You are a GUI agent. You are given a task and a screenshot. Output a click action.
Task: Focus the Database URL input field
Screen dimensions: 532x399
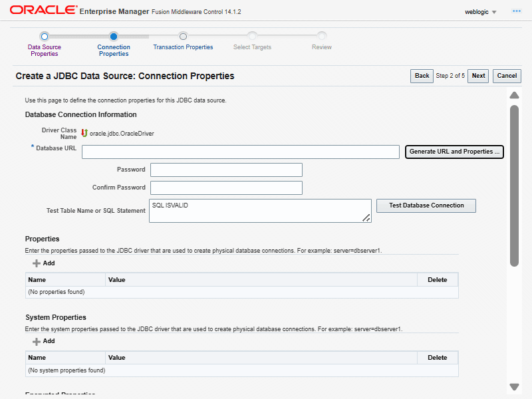click(x=240, y=152)
